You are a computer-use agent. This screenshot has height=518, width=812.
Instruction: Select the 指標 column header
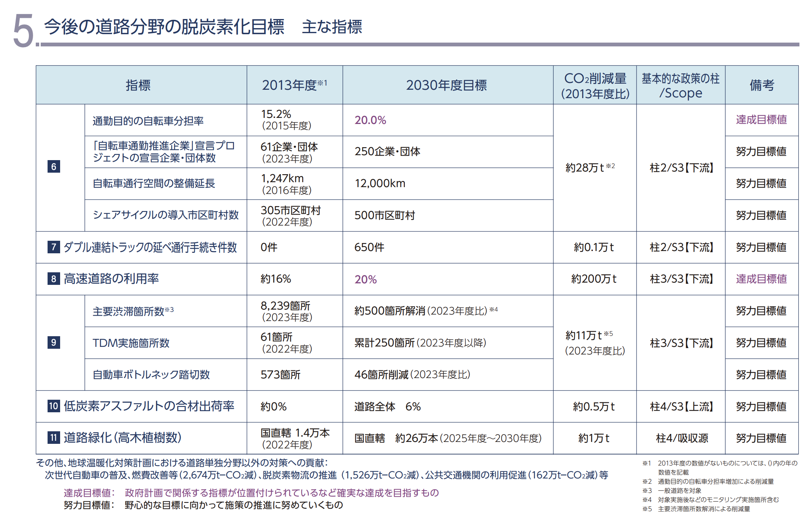138,85
